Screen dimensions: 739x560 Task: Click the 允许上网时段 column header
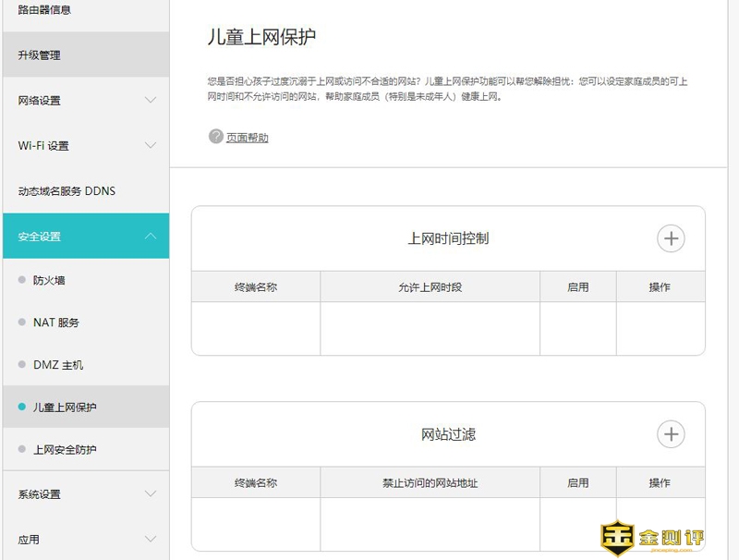pyautogui.click(x=430, y=287)
